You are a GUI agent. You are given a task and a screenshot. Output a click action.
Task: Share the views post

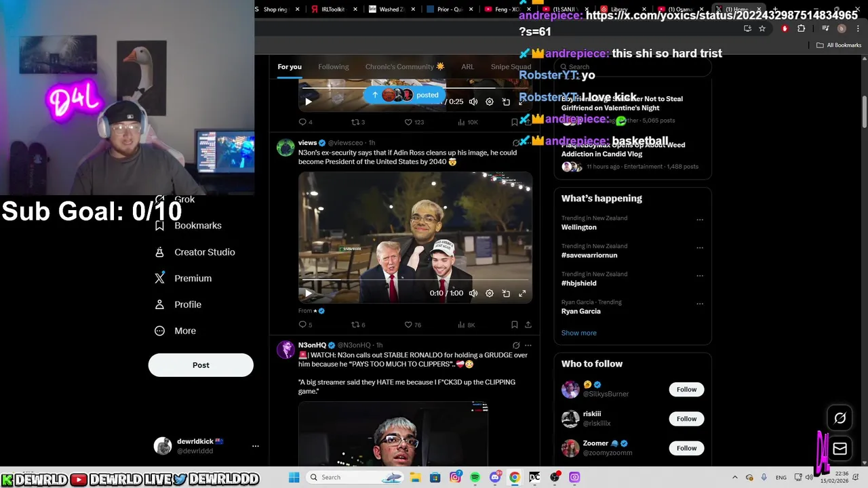click(528, 325)
